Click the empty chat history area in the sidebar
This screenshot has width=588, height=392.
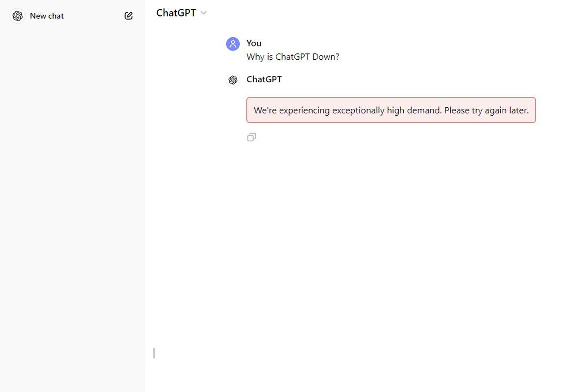(x=72, y=196)
